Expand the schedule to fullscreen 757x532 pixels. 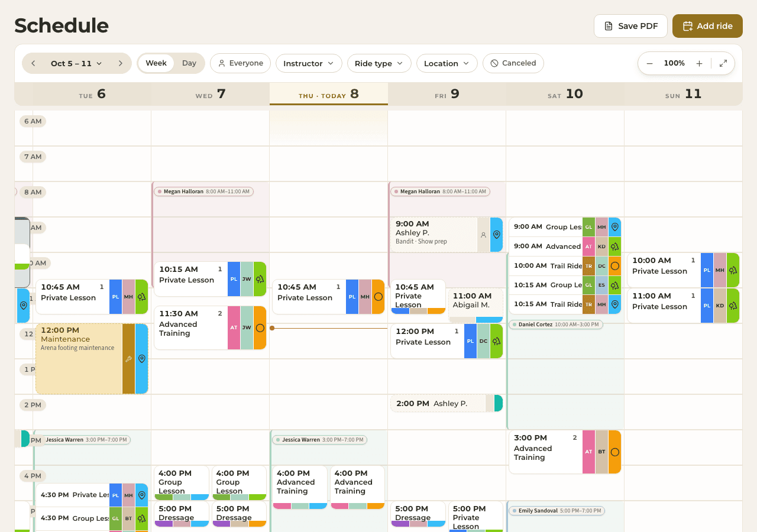click(x=723, y=63)
